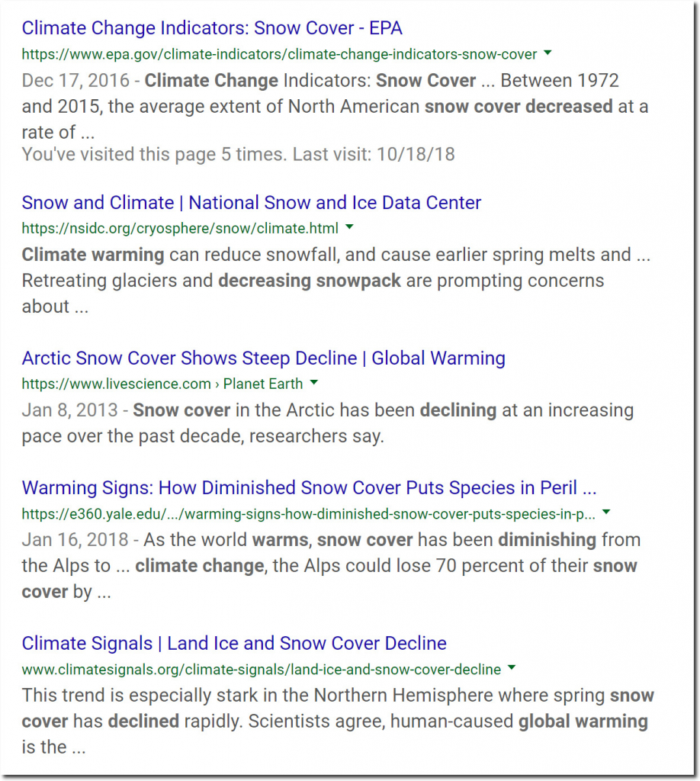Click the green e360.yale.edu warming-signs URL
700x781 pixels.
[x=309, y=513]
